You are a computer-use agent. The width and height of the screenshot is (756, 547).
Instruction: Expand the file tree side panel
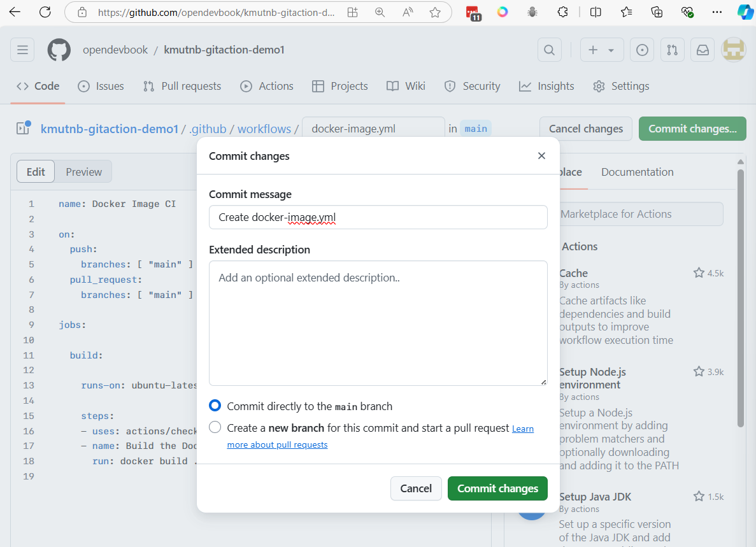pos(24,129)
